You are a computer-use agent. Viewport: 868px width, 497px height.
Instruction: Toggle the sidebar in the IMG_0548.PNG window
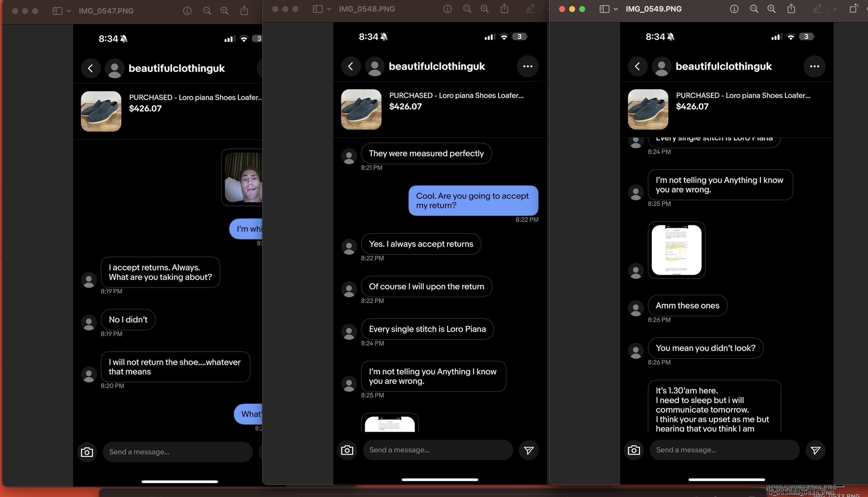click(318, 9)
